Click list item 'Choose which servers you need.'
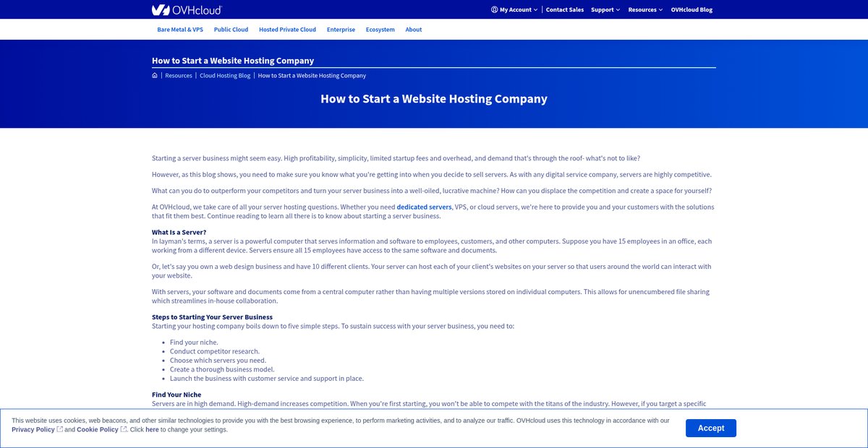868x448 pixels. 218,360
